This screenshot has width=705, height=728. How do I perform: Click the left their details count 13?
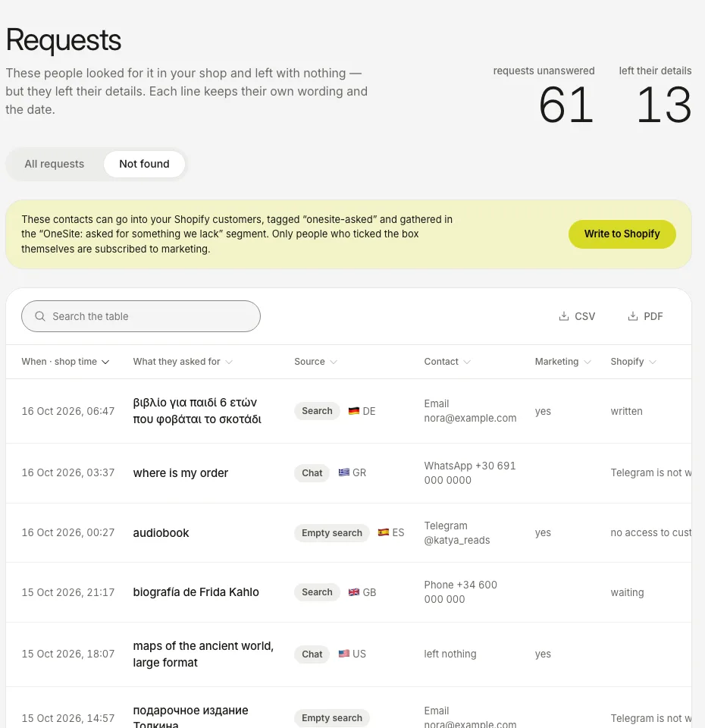[664, 105]
